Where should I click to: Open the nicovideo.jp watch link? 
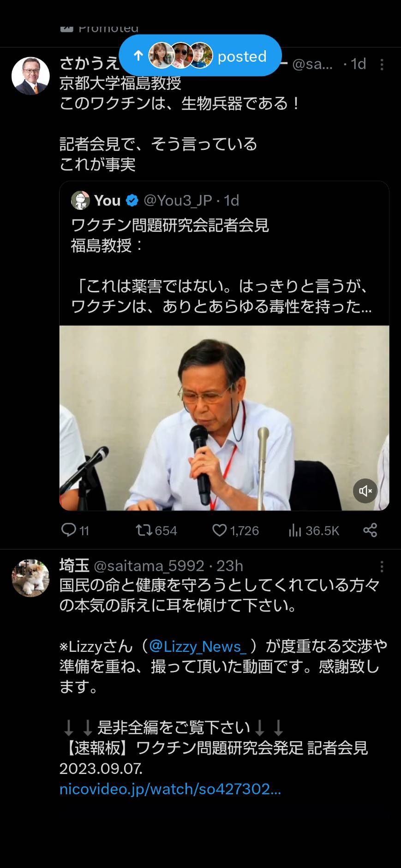tap(170, 789)
